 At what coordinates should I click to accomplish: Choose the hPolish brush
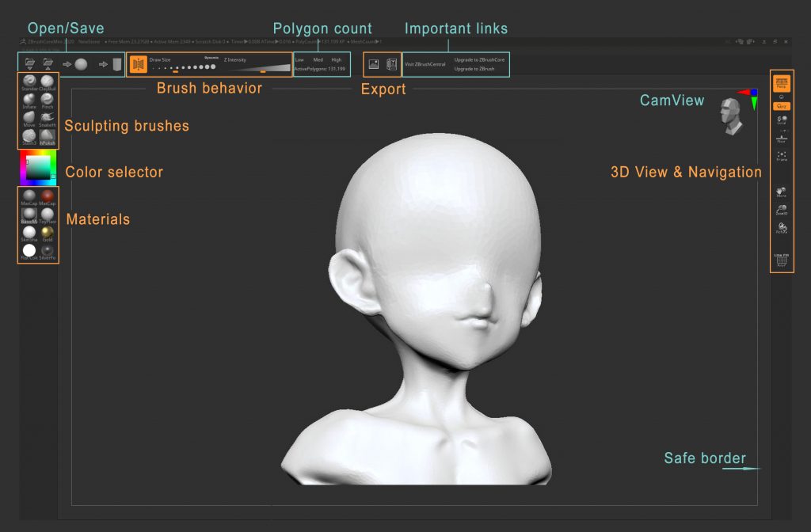[48, 137]
